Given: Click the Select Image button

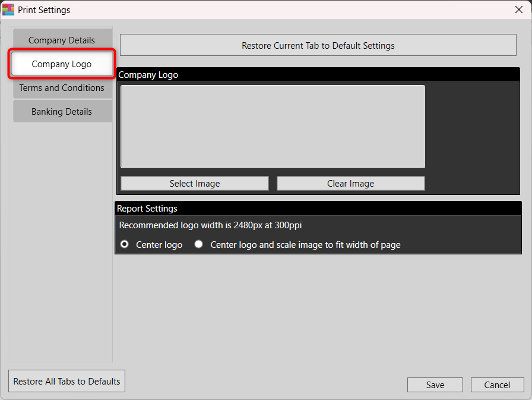Looking at the screenshot, I should [195, 184].
